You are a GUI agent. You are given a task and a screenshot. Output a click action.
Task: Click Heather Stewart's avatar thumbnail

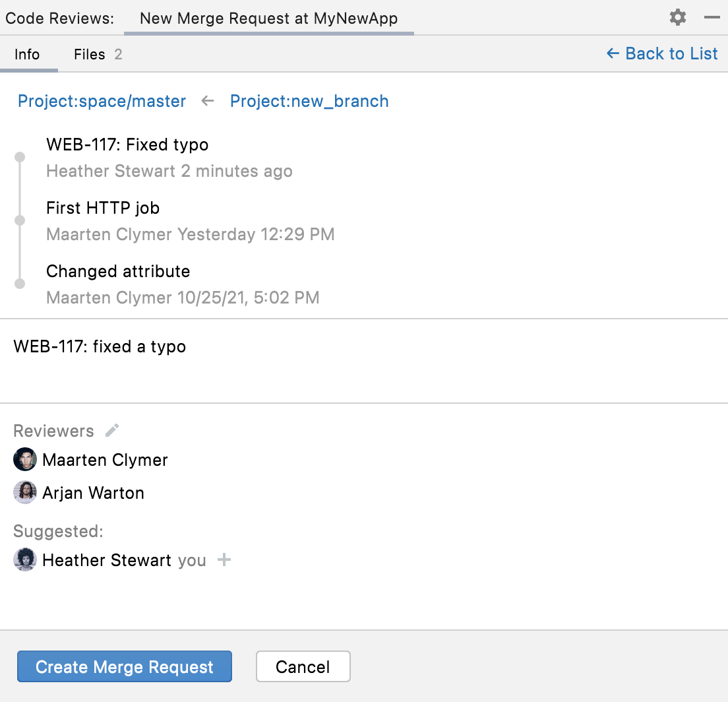click(24, 560)
